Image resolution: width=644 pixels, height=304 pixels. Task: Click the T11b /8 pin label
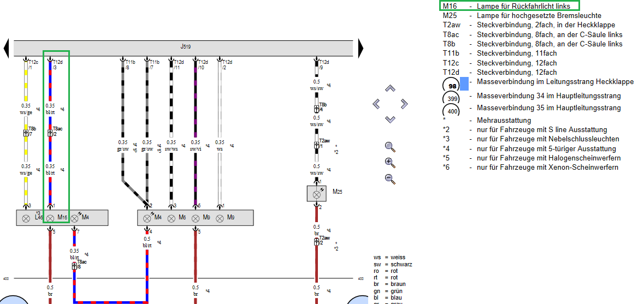[130, 64]
